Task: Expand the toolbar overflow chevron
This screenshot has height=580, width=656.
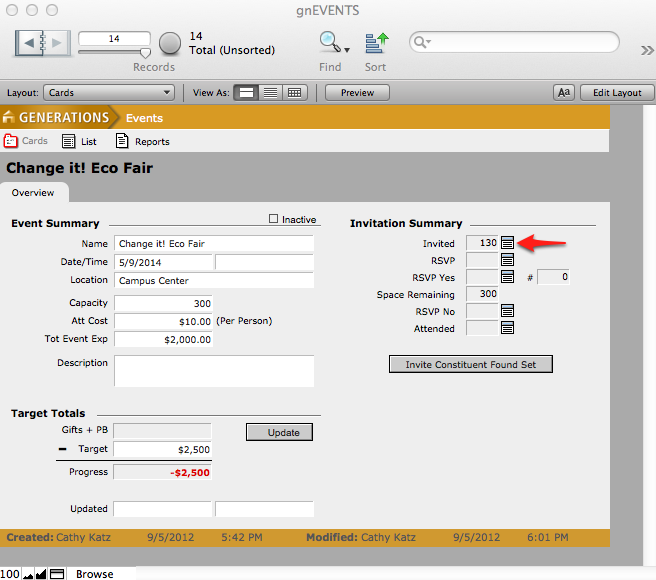Action: tap(647, 48)
